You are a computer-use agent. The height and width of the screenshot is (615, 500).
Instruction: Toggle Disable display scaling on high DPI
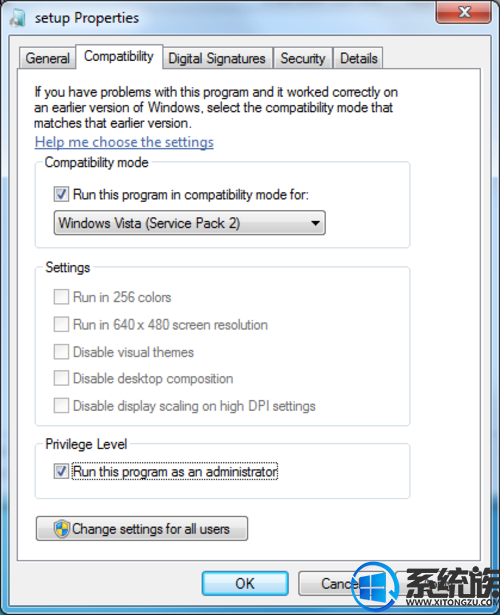pos(61,406)
